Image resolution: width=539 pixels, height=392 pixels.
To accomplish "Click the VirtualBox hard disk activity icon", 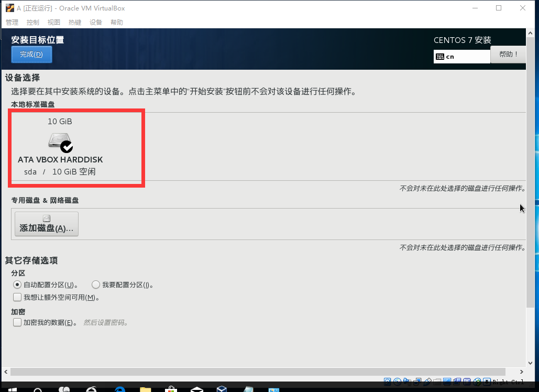I will point(388,382).
